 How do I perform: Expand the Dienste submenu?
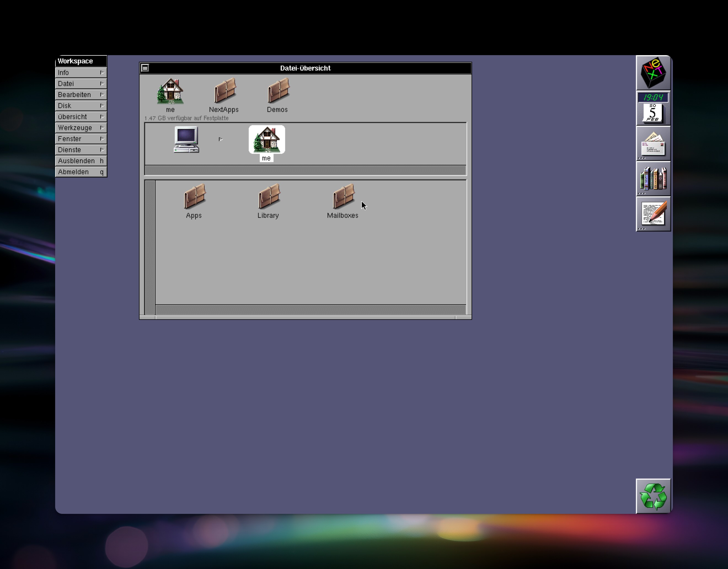click(x=81, y=150)
